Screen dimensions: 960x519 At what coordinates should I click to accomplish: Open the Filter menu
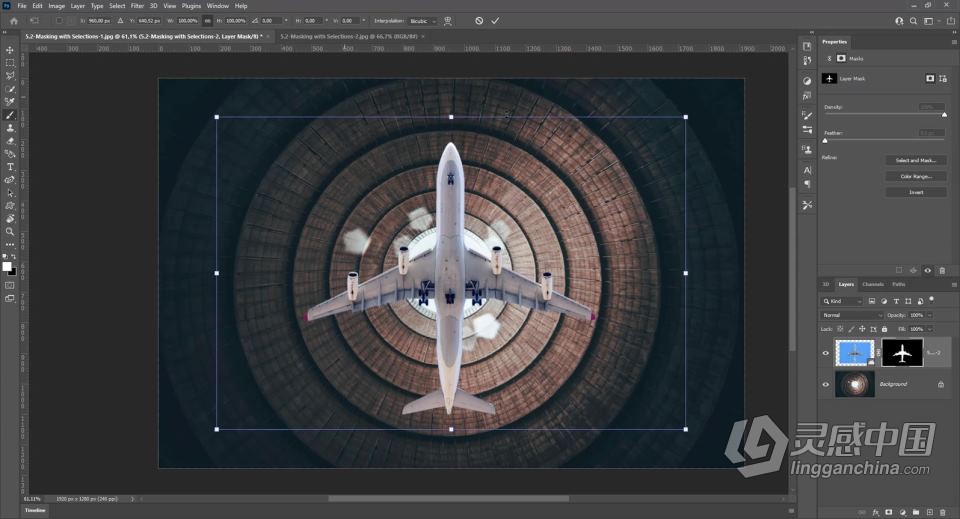(x=137, y=6)
